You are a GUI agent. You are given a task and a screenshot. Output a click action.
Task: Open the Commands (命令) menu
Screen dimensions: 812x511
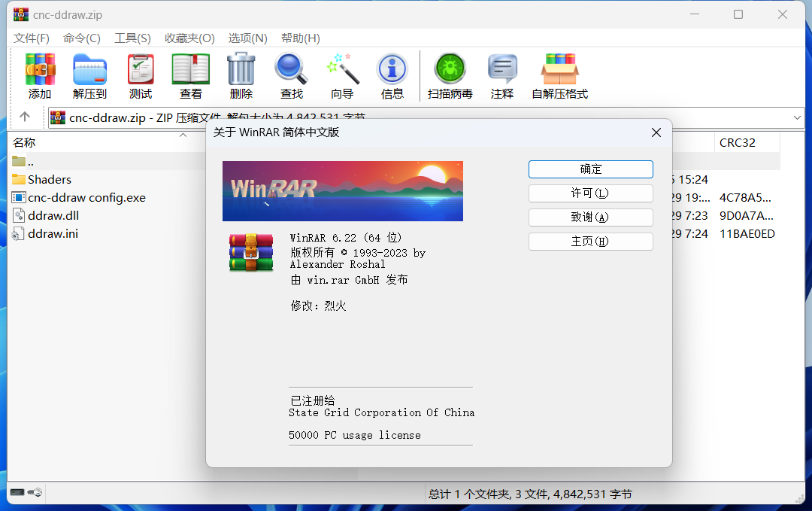tap(81, 38)
